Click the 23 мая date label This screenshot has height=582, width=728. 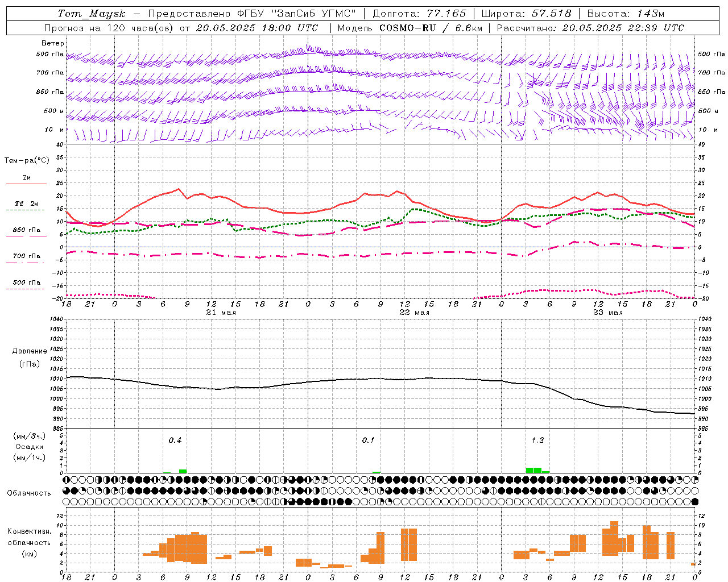click(x=608, y=313)
